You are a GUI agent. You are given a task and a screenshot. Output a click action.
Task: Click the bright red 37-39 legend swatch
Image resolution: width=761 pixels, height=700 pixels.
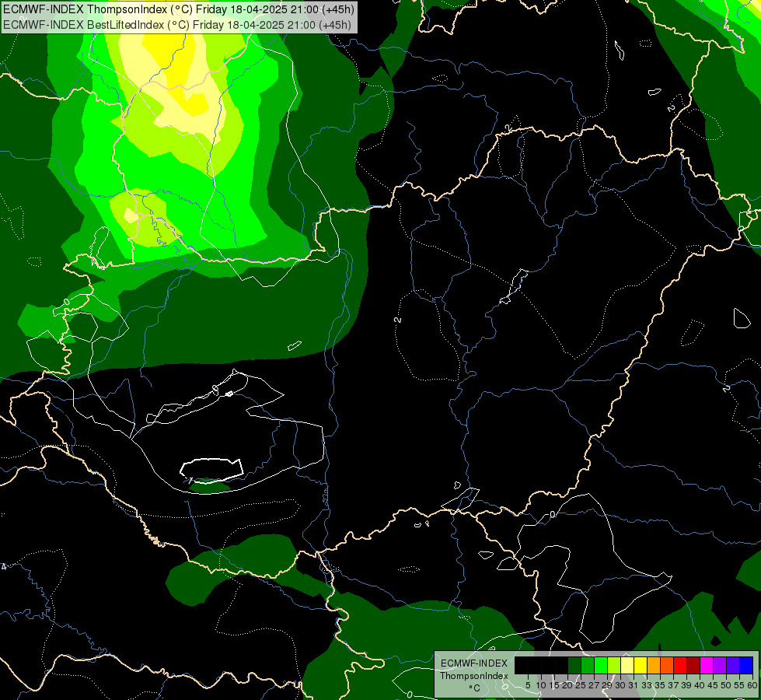(x=680, y=665)
